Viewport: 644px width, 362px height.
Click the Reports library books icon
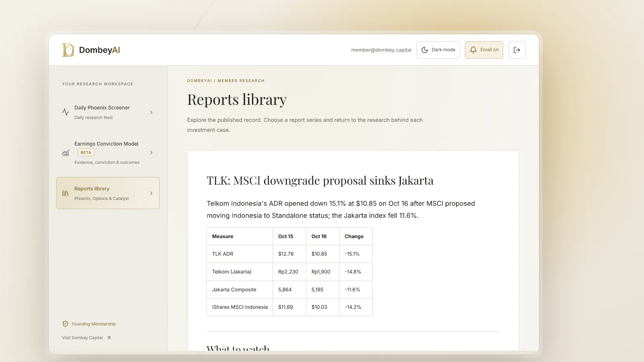[66, 193]
